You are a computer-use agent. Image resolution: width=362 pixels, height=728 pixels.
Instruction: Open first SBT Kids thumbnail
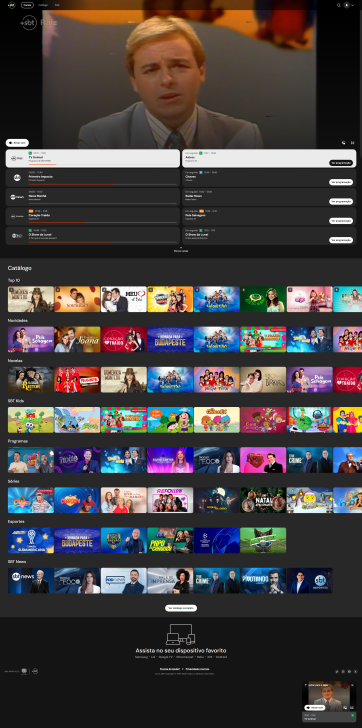coord(31,420)
